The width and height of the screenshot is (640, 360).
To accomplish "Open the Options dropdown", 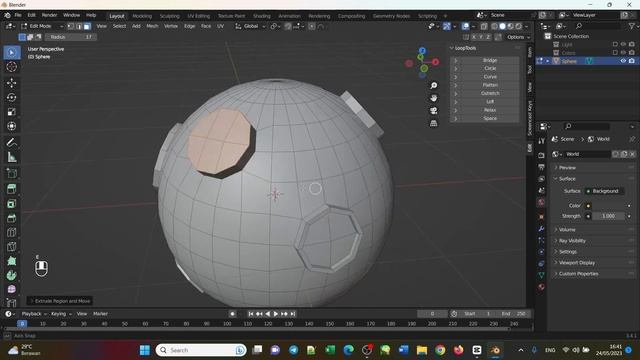I will coord(518,37).
